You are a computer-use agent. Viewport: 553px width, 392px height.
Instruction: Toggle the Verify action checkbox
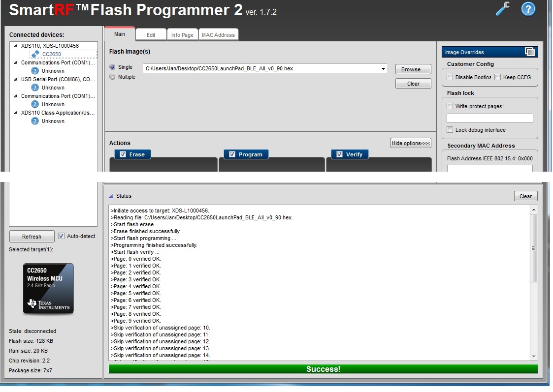point(339,154)
